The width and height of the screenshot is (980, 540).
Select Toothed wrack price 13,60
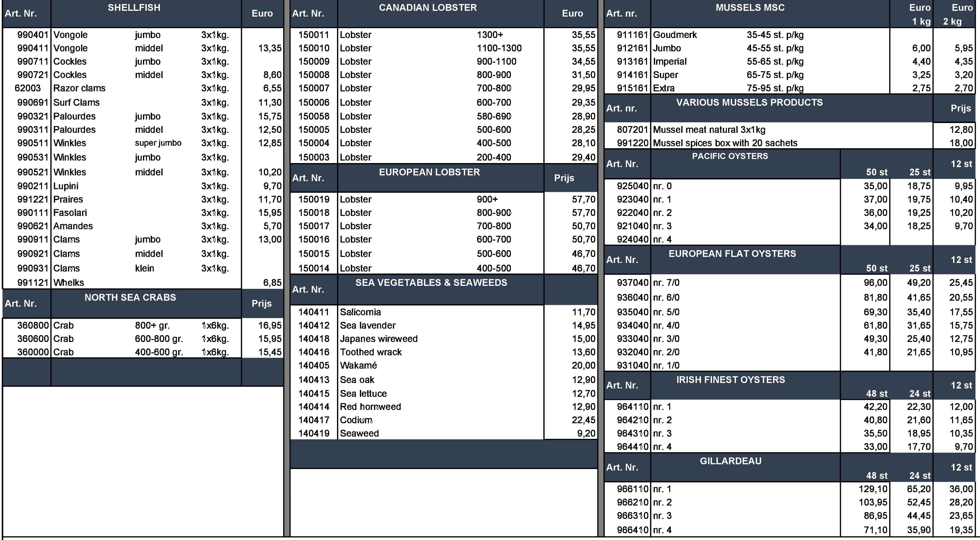tap(583, 352)
